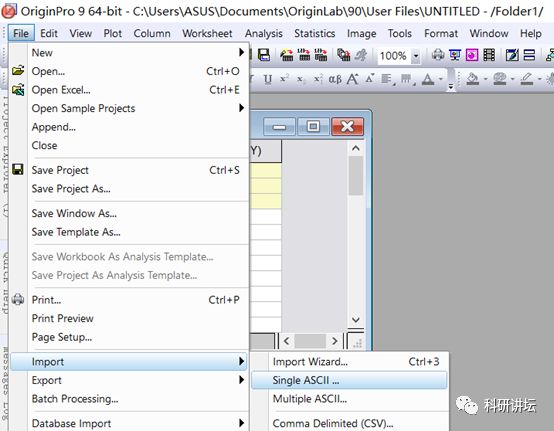The image size is (554, 431).
Task: Click worksheet horizontal scroll left arrow
Action: click(x=287, y=341)
